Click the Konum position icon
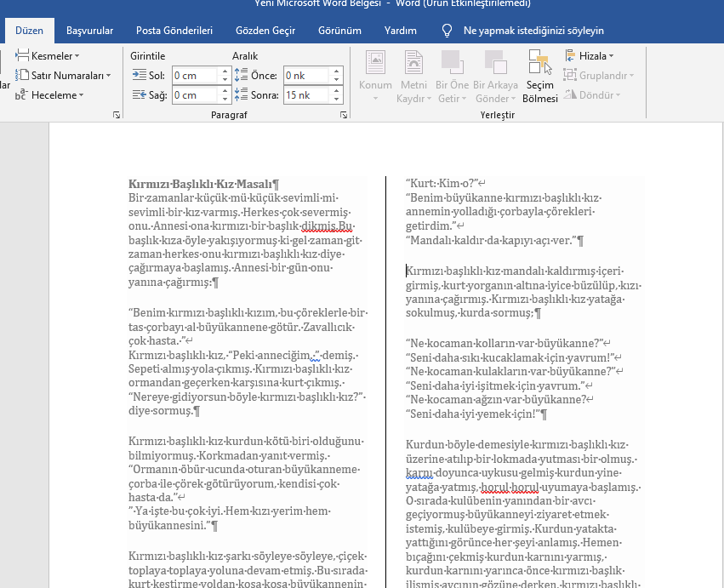724x588 pixels. click(x=375, y=64)
